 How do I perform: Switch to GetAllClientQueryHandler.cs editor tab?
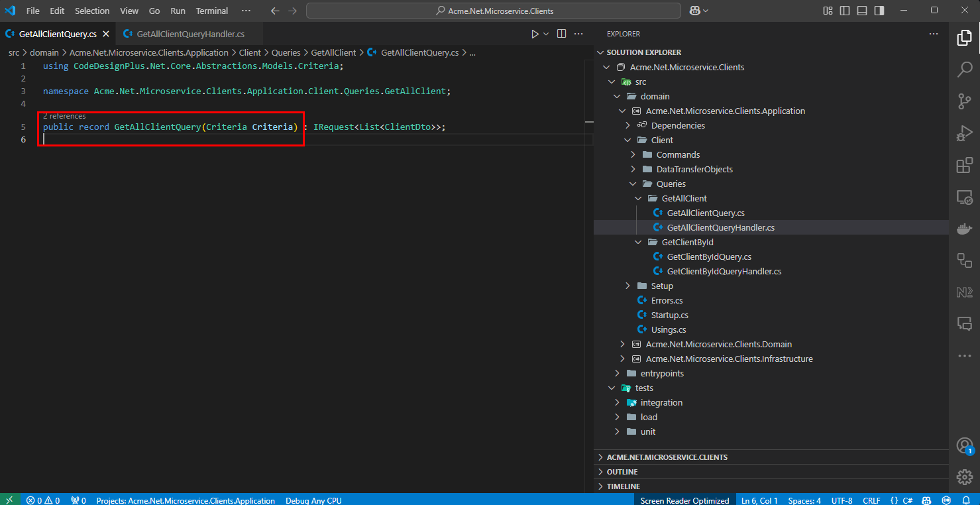(x=190, y=34)
